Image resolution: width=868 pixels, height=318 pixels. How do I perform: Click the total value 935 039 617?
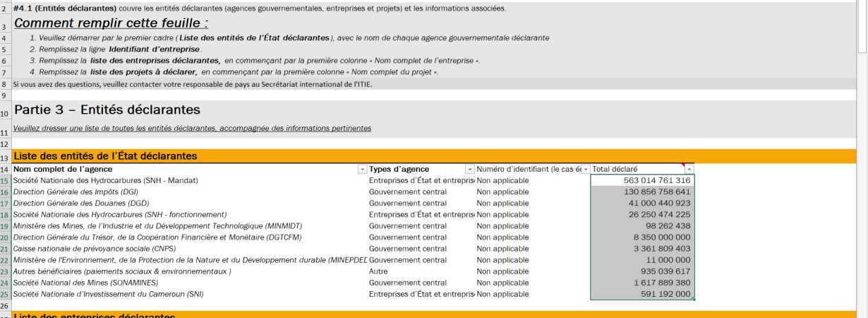pos(642,271)
